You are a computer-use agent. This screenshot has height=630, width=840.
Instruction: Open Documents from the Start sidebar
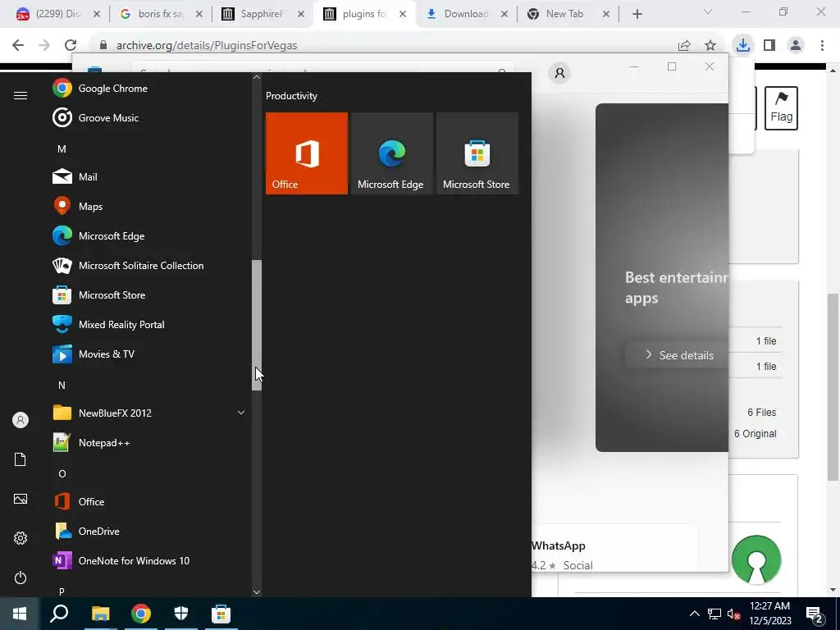21,459
